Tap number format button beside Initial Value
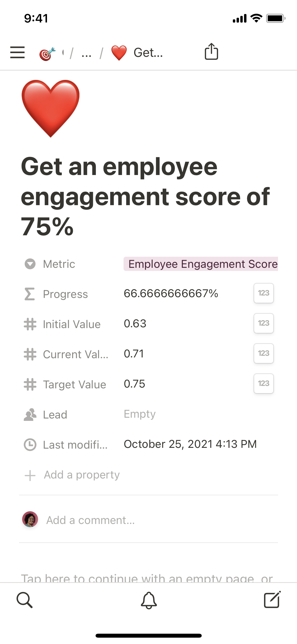Image resolution: width=297 pixels, height=644 pixels. (x=263, y=323)
